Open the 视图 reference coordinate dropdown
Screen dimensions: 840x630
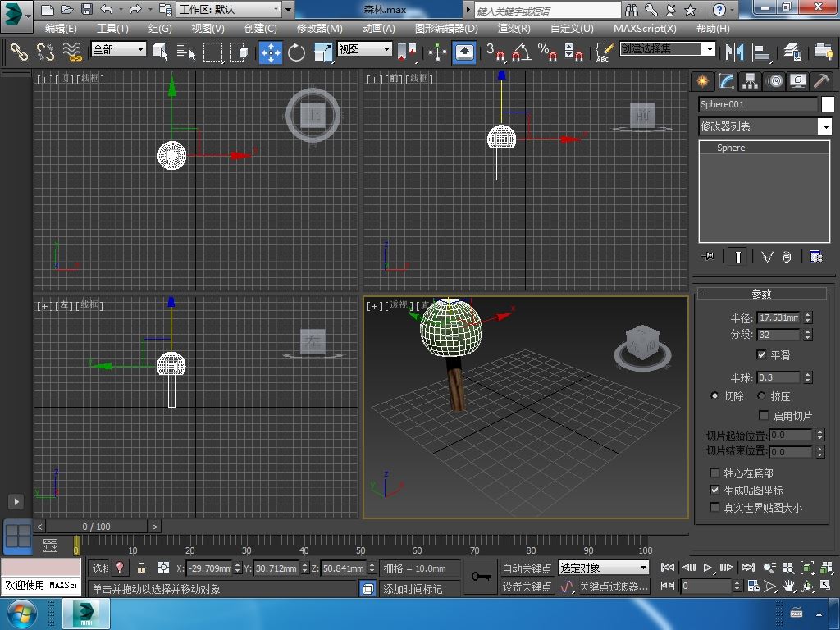(364, 49)
